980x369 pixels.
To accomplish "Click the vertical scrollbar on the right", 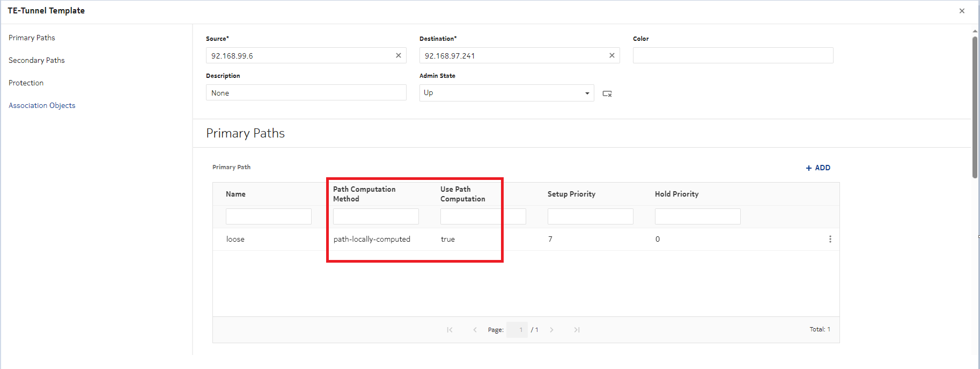I will coord(975,107).
